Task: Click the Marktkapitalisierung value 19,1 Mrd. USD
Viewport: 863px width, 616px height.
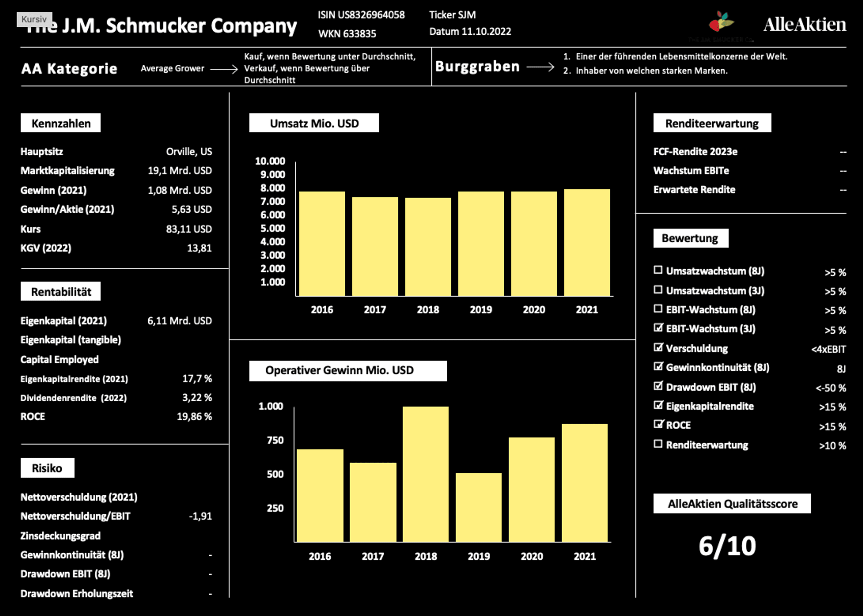Action: 180,171
